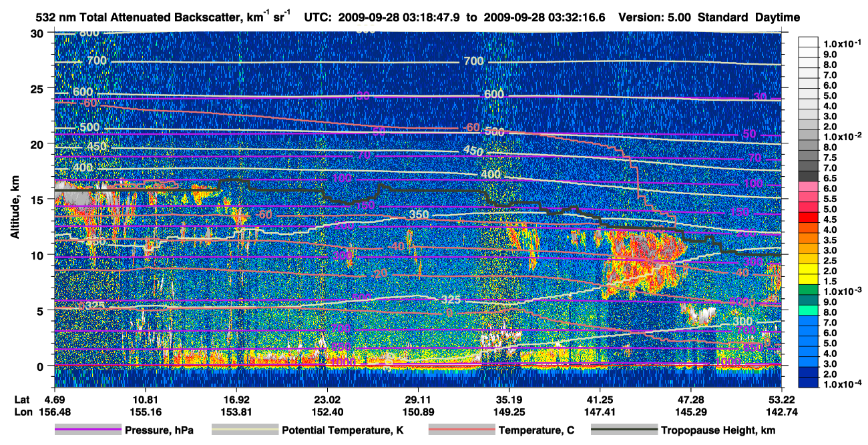Click the altitude tick label 30

(x=39, y=33)
